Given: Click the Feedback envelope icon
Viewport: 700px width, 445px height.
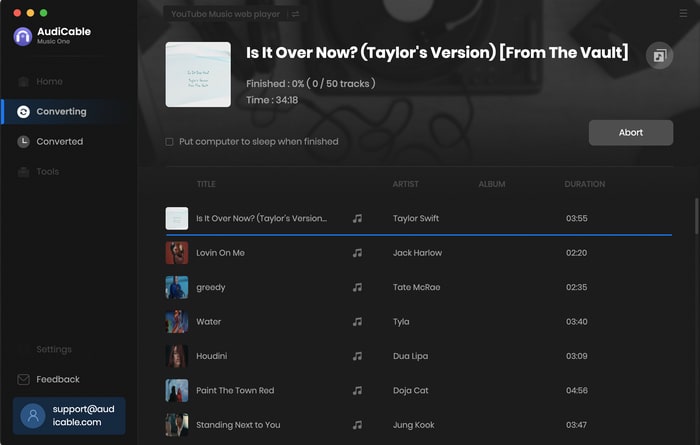Looking at the screenshot, I should pyautogui.click(x=23, y=379).
